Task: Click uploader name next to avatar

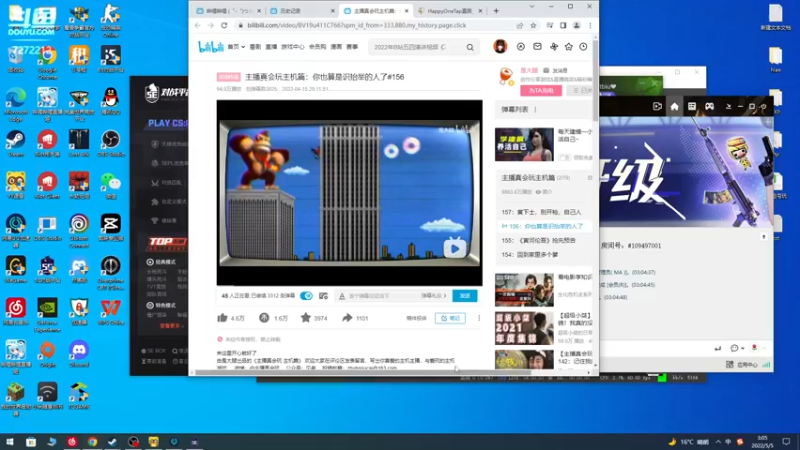Action: tap(529, 70)
